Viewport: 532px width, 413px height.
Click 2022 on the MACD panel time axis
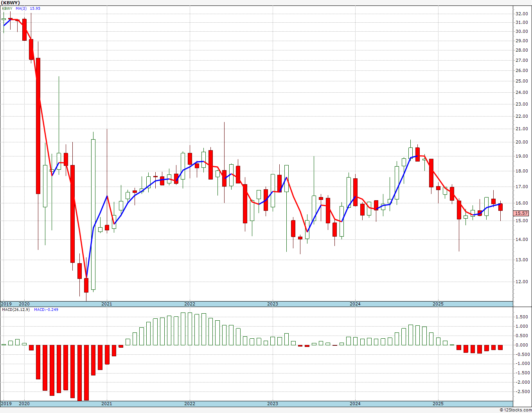190,404
